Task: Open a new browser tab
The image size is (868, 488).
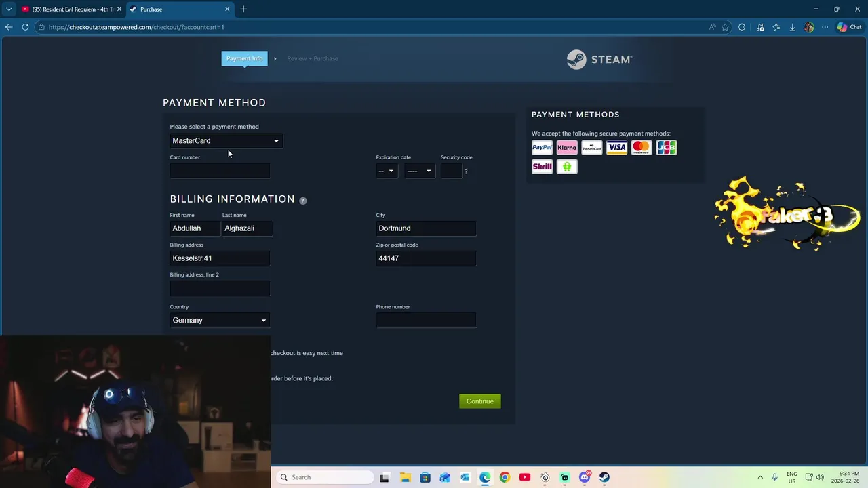Action: 243,9
